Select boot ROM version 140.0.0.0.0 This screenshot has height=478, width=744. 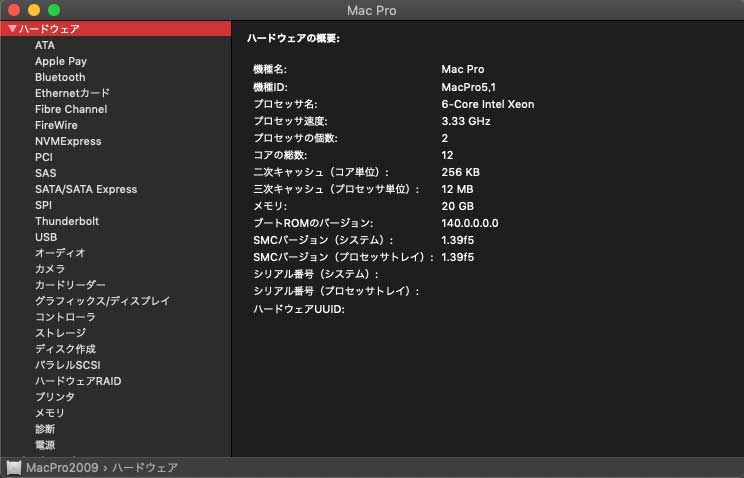coord(470,223)
